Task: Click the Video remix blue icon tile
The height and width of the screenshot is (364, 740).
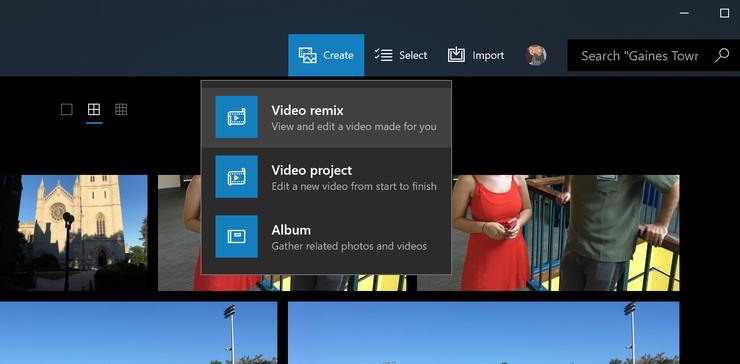Action: click(236, 117)
